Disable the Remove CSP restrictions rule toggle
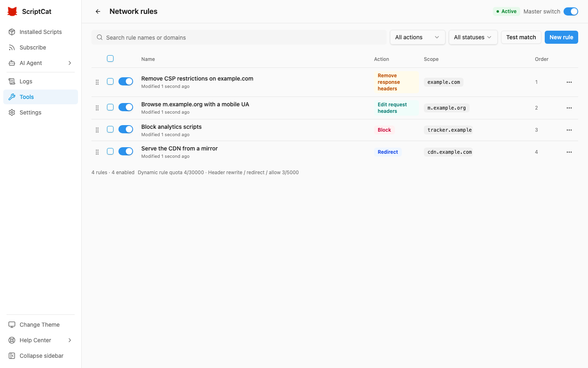Image resolution: width=588 pixels, height=368 pixels. click(x=126, y=81)
